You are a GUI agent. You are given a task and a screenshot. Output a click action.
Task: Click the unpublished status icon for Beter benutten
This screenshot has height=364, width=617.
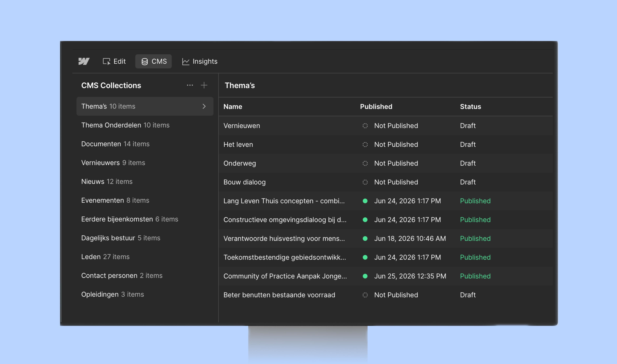coord(365,295)
